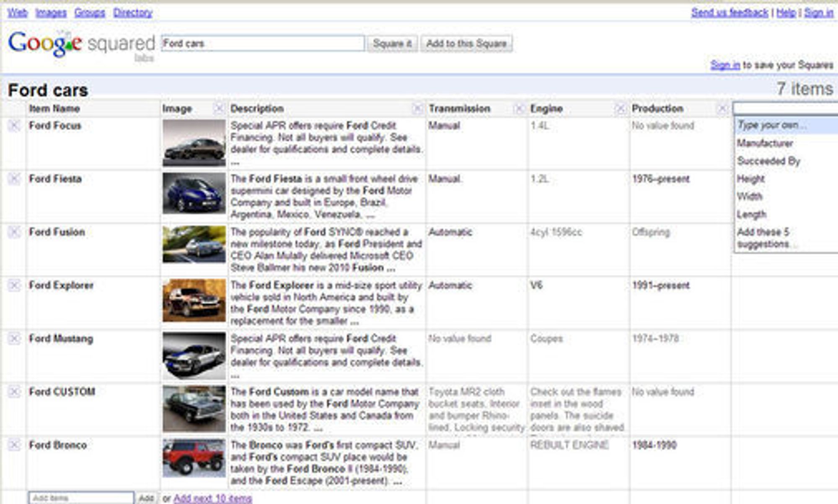Click the REBUILT ENGINE cell
Viewport: 838px width, 504px height.
[569, 445]
